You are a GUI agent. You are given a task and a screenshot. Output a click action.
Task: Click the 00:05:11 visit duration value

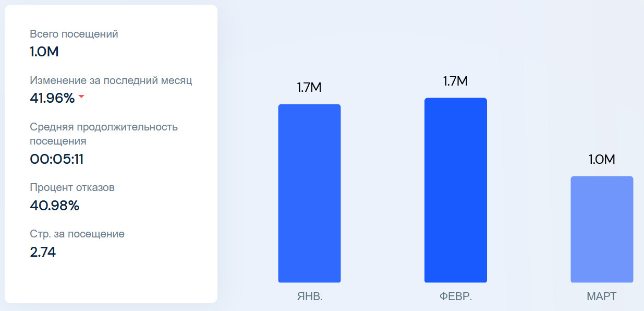56,159
